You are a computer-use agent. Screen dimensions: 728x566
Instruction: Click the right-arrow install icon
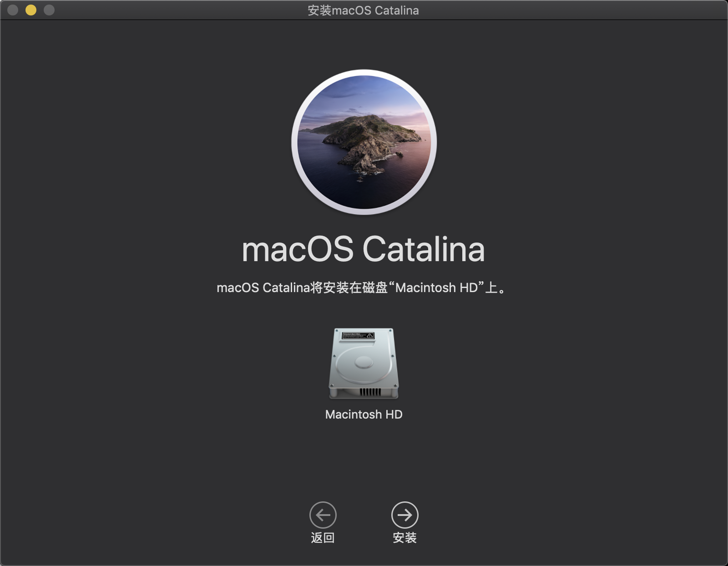pyautogui.click(x=404, y=515)
